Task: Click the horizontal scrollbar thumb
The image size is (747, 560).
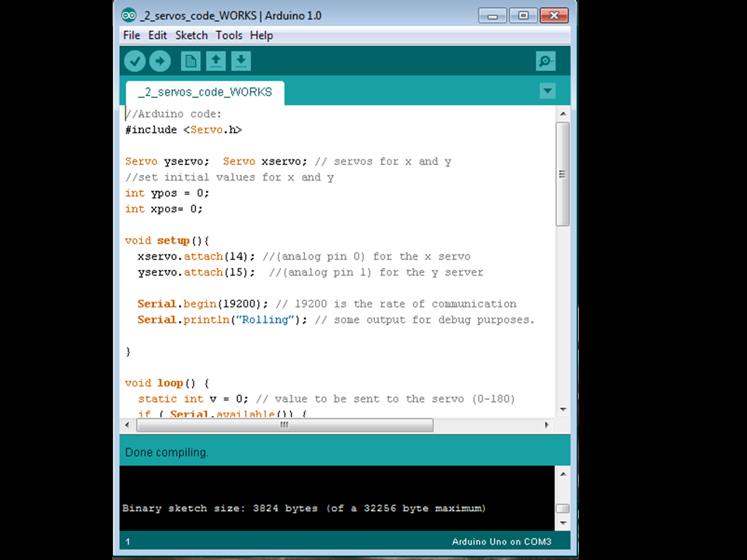Action: (285, 425)
